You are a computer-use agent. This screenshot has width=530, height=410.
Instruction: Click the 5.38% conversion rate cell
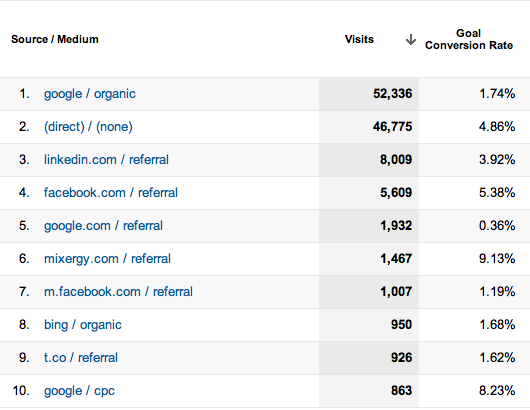point(475,193)
